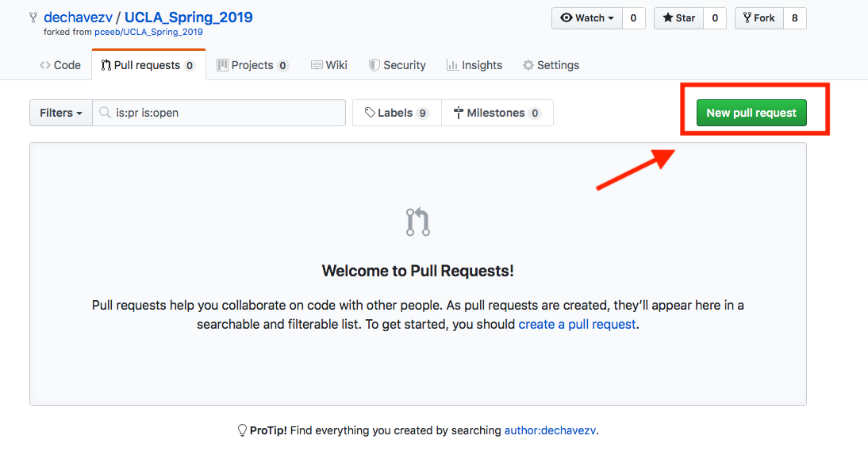Go to the Wiki tab

[328, 65]
